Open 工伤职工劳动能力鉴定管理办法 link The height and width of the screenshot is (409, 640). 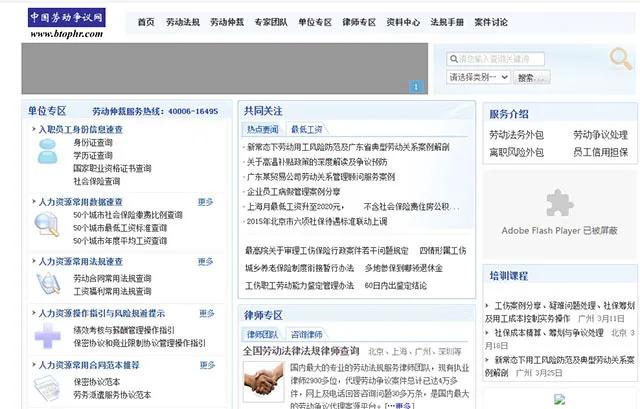point(299,286)
